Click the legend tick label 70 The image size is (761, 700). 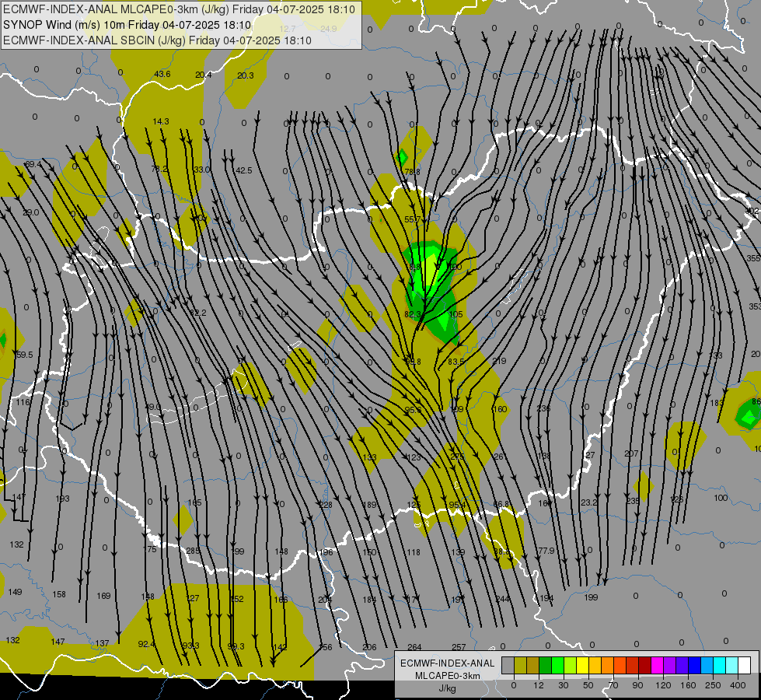coord(613,685)
